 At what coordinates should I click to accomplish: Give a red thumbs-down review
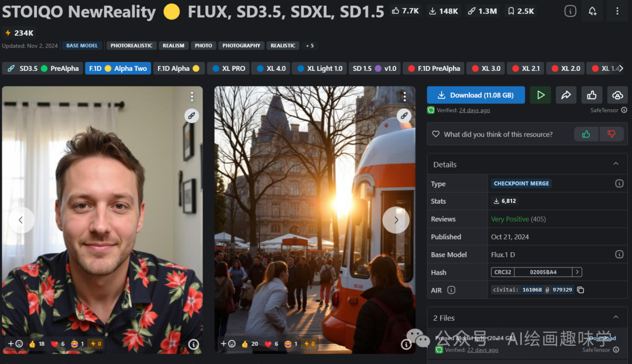click(612, 134)
